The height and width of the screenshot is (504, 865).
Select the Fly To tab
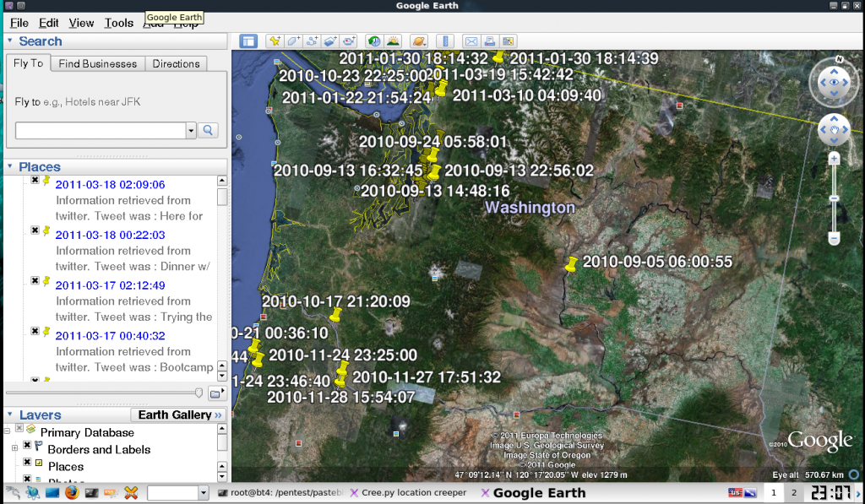[x=28, y=62]
